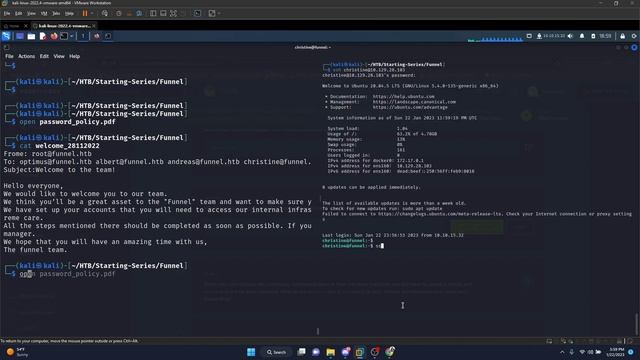
Task: Launch the text editor from Kali panel
Action: (x=43, y=36)
